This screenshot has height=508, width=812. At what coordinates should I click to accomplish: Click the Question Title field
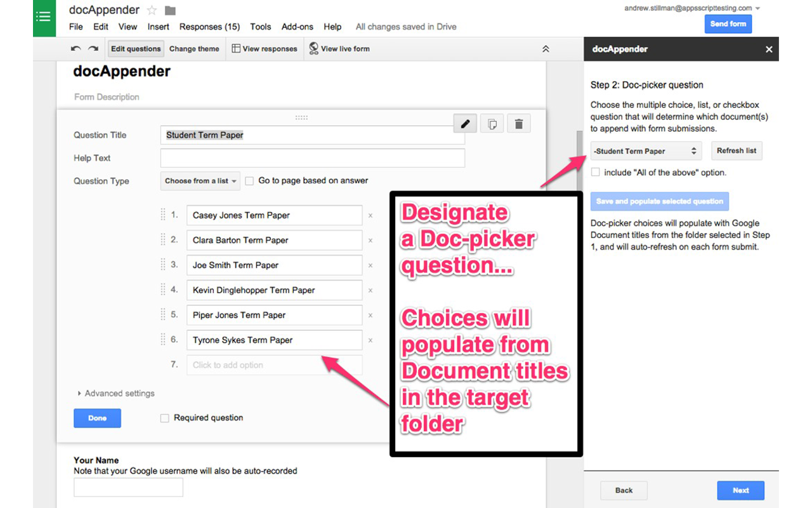click(x=313, y=135)
